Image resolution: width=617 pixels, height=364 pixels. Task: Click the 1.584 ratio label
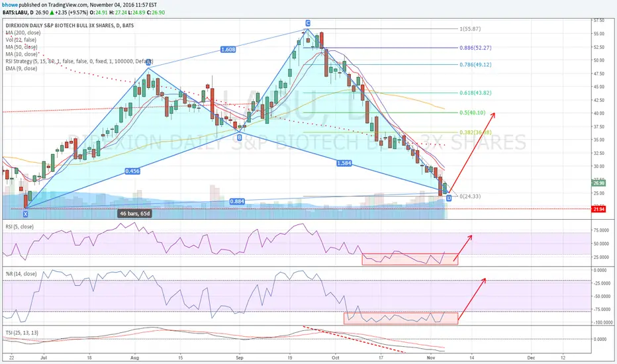tap(344, 163)
